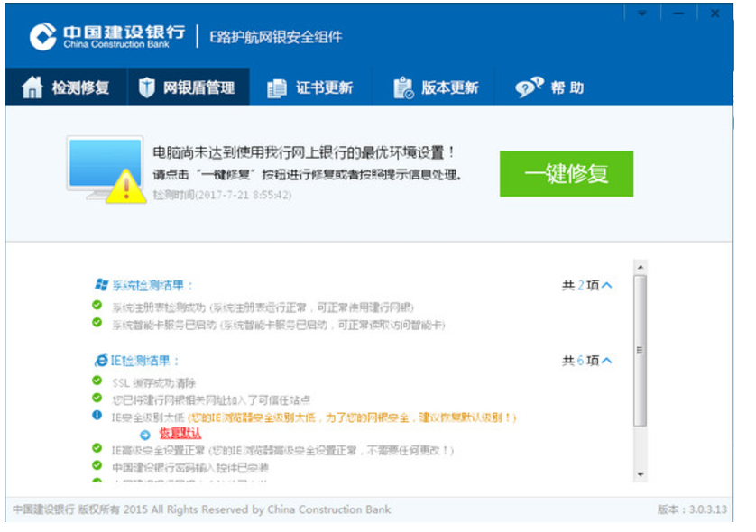This screenshot has height=532, width=756.
Task: Click green check beside 可信任站点 row
Action: click(x=97, y=398)
